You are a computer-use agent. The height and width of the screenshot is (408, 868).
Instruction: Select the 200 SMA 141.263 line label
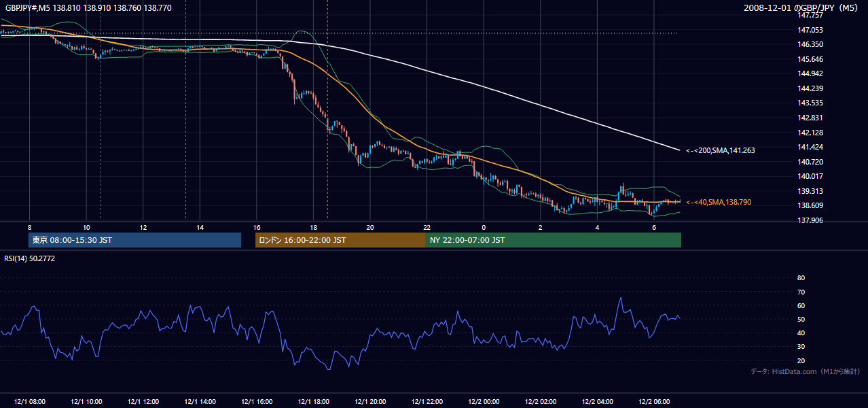coord(721,150)
